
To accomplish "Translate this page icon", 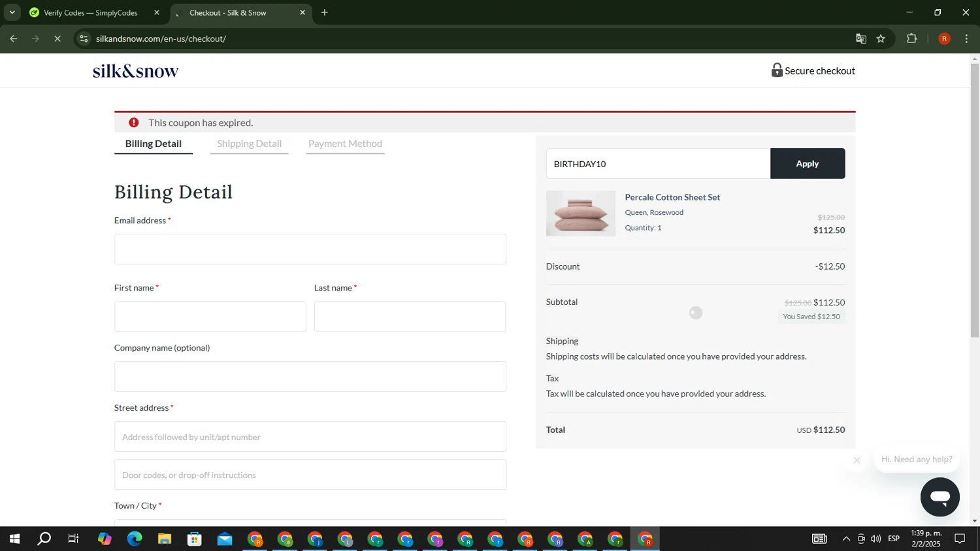I will (861, 39).
